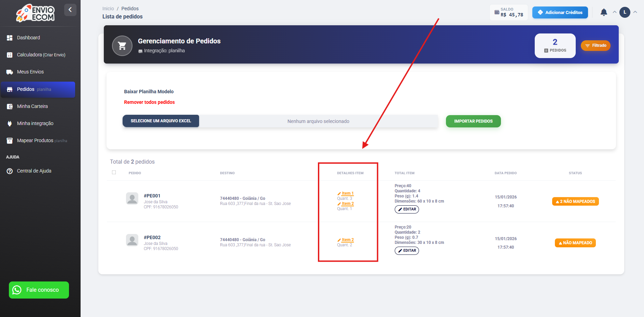Collapse the sidebar with the chevron button

[x=70, y=10]
